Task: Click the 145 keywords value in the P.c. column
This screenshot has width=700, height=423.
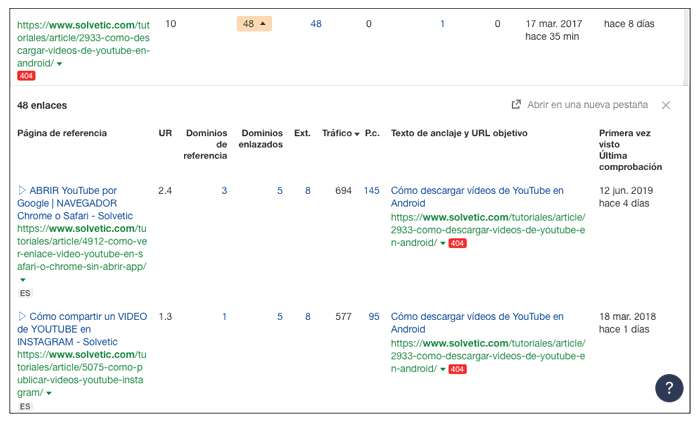Action: (x=371, y=190)
